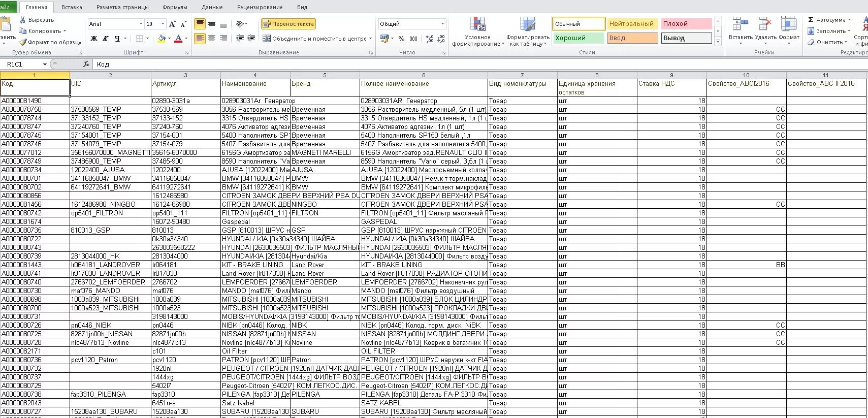Toggle bottom vertical alignment
This screenshot has height=418, width=868.
click(x=223, y=24)
